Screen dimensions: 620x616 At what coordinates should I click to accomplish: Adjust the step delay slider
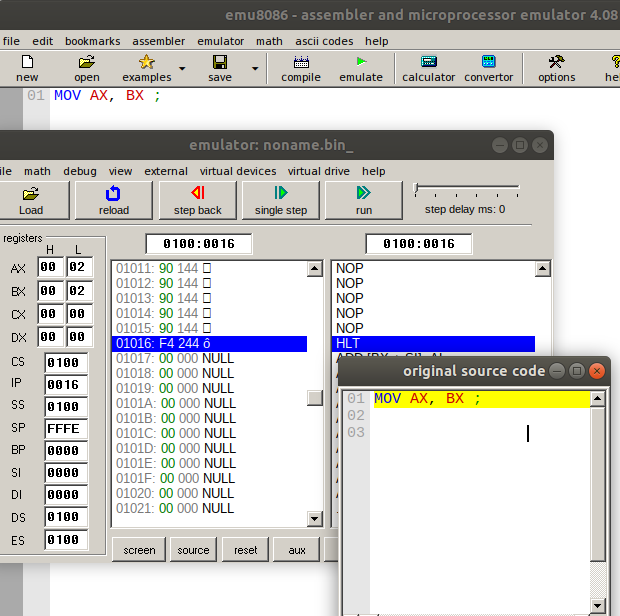[417, 188]
